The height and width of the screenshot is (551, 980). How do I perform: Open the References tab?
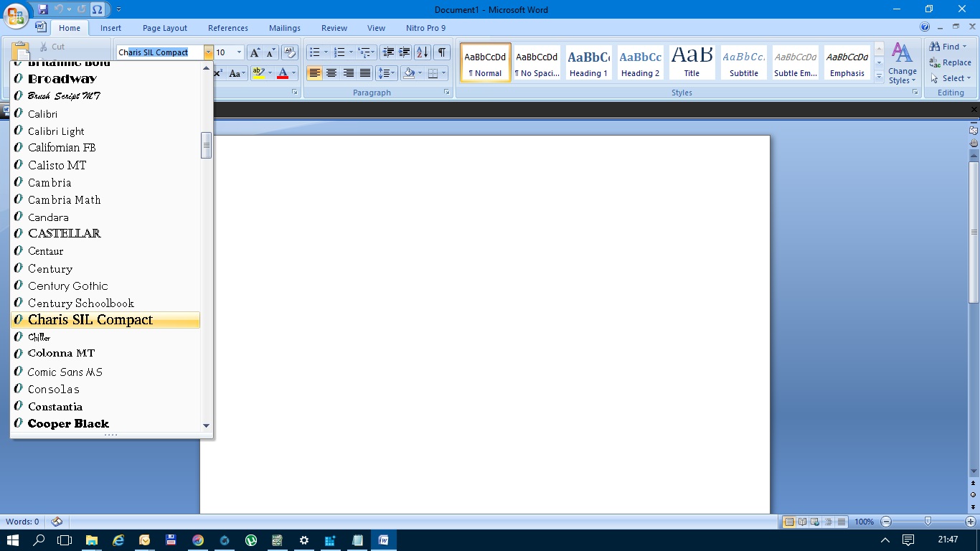pos(228,28)
